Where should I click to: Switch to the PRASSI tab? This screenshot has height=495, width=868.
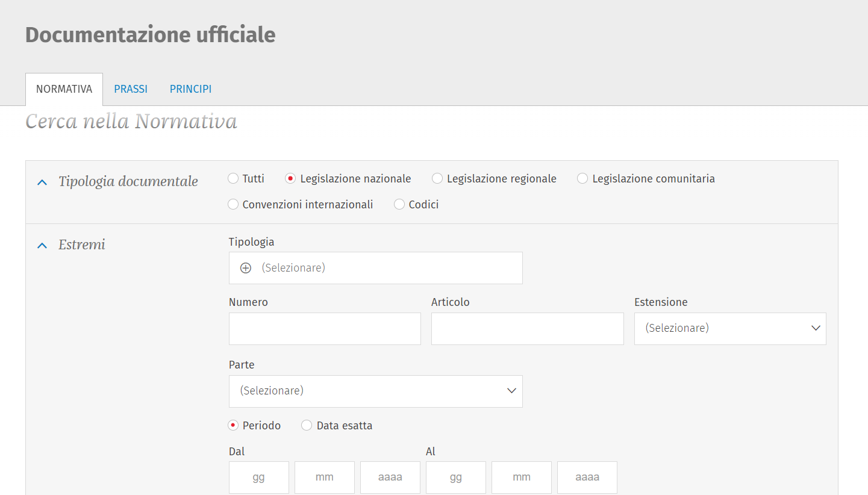(131, 89)
